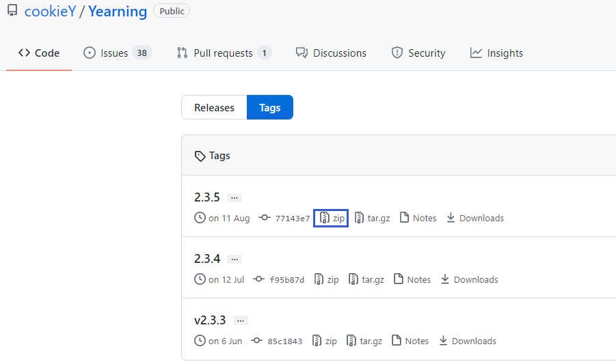This screenshot has height=364, width=616.
Task: Open commit 85c1843
Action: (x=285, y=341)
